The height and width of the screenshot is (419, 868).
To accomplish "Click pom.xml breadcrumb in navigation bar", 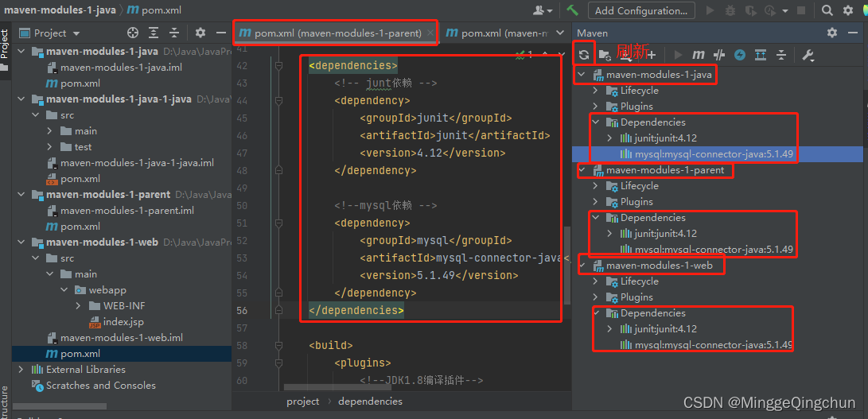I will tap(154, 10).
